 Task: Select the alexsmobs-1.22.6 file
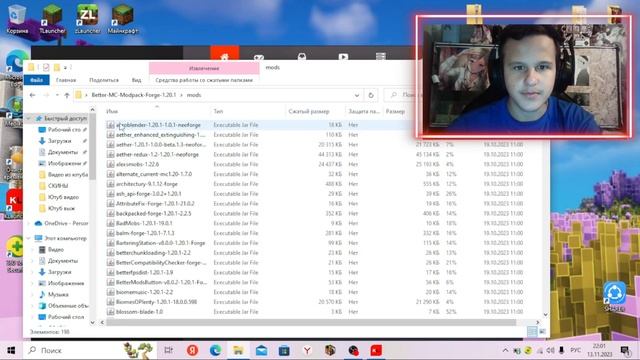click(138, 164)
